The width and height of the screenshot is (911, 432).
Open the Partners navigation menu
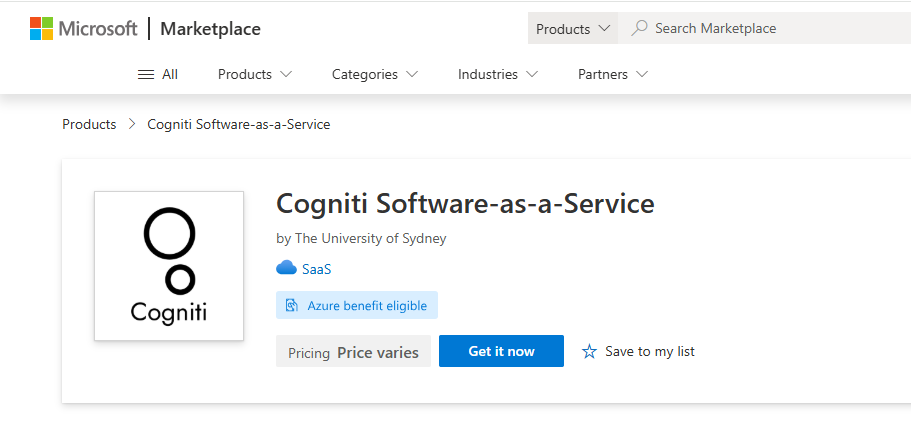(x=612, y=74)
